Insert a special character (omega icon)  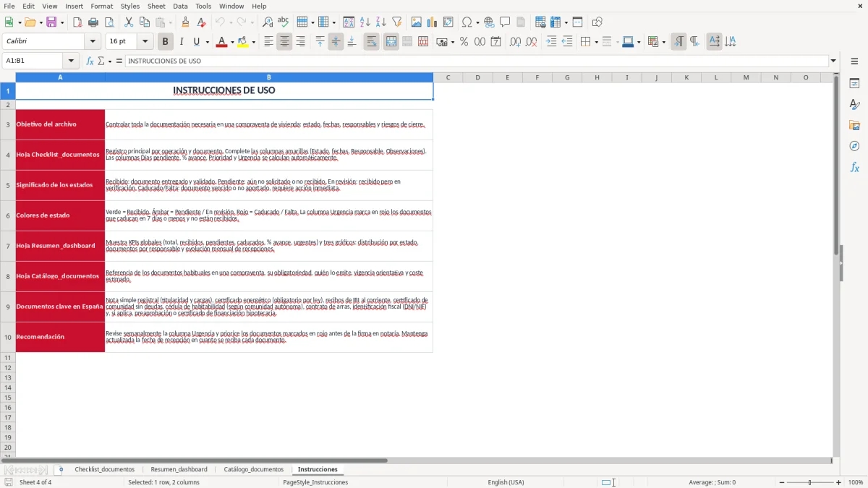[x=467, y=22]
